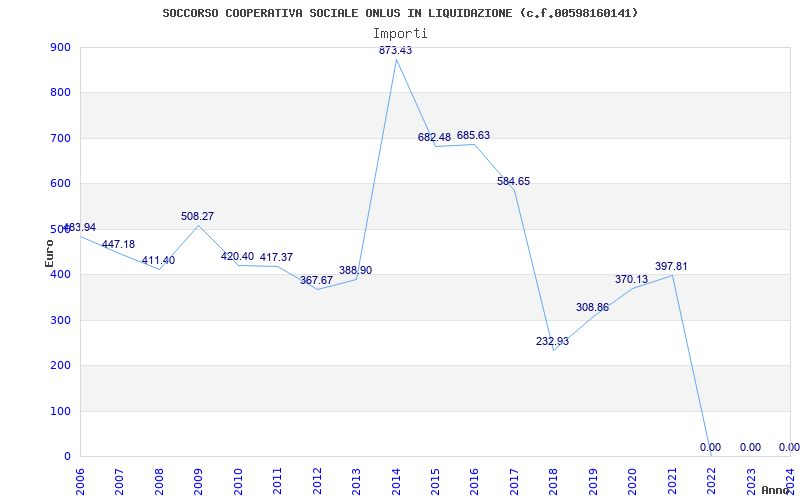The width and height of the screenshot is (800, 500).
Task: Click the x-axis year label 2012
Action: click(x=317, y=481)
